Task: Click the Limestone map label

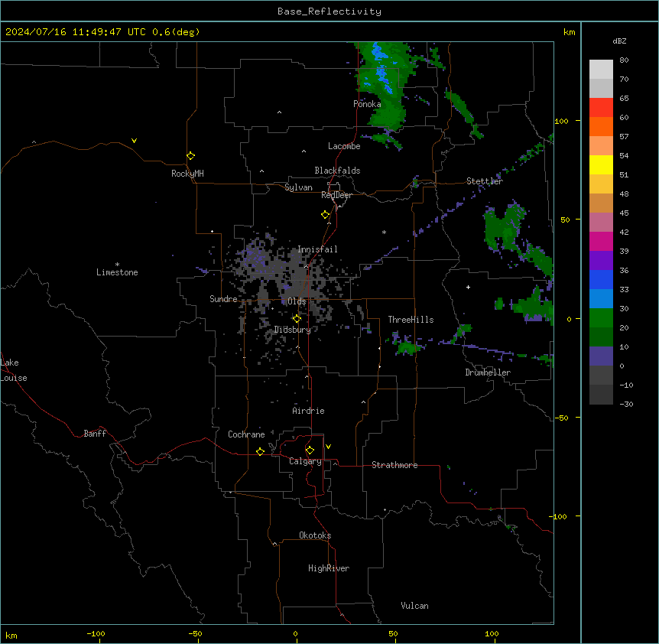Action: click(x=117, y=272)
